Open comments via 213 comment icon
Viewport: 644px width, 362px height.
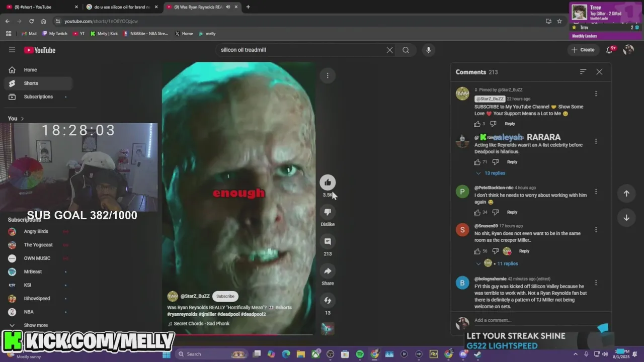pyautogui.click(x=328, y=242)
